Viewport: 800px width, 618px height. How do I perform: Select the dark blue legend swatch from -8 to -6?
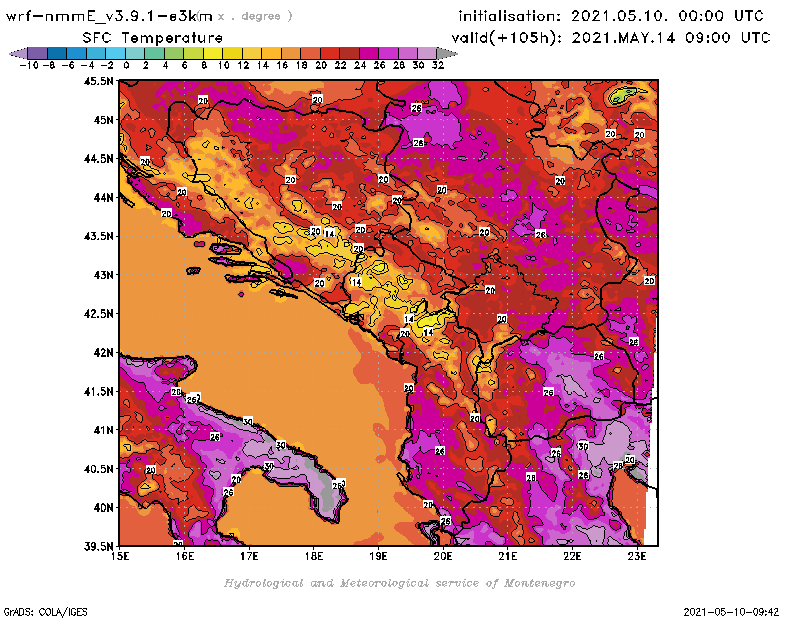[x=57, y=53]
